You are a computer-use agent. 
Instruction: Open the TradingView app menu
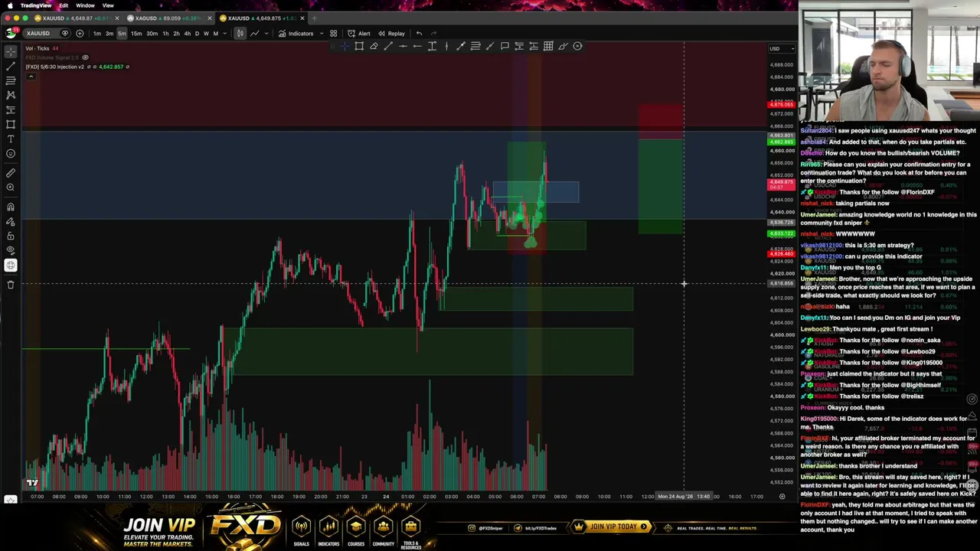[x=37, y=5]
